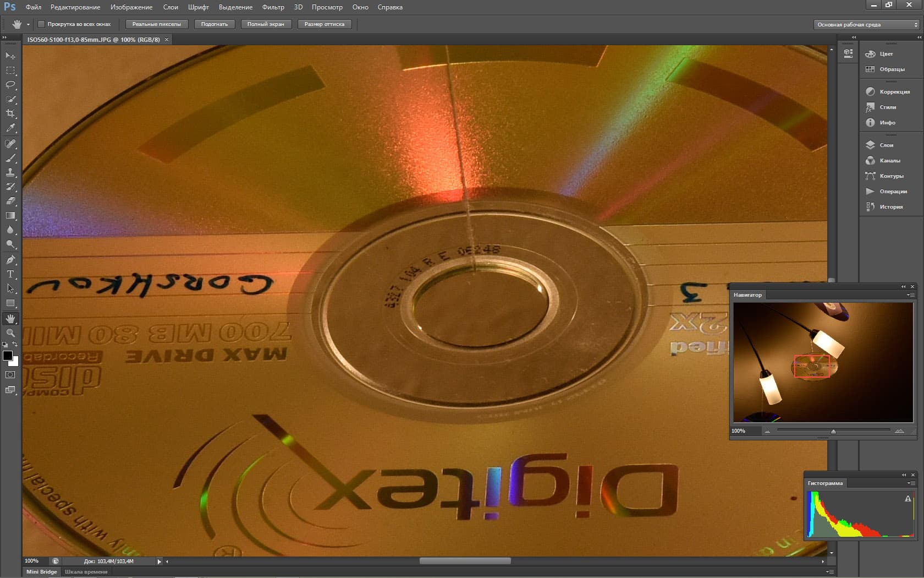Open the Mini Bridge collapsed panel icon

tap(849, 53)
